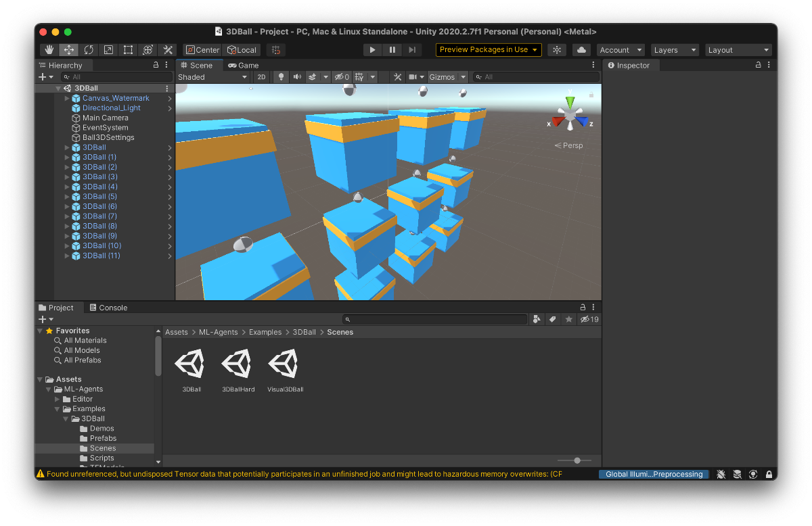Screen dimensions: 812x526
Task: Open the 3DBallHard scene asset
Action: pos(237,370)
